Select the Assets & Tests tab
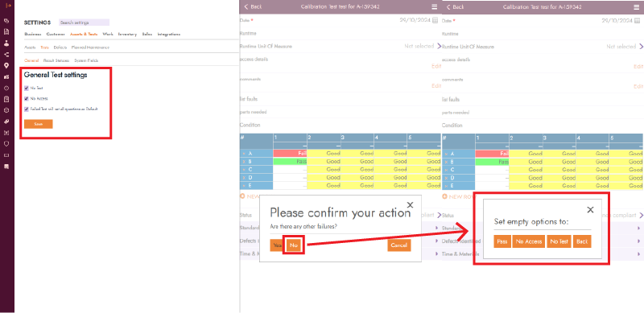 (84, 34)
